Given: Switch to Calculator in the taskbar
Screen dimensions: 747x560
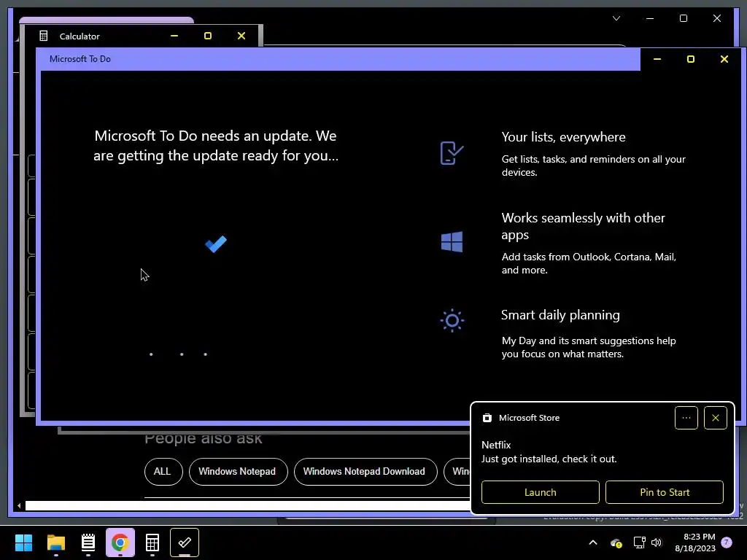Looking at the screenshot, I should (152, 542).
